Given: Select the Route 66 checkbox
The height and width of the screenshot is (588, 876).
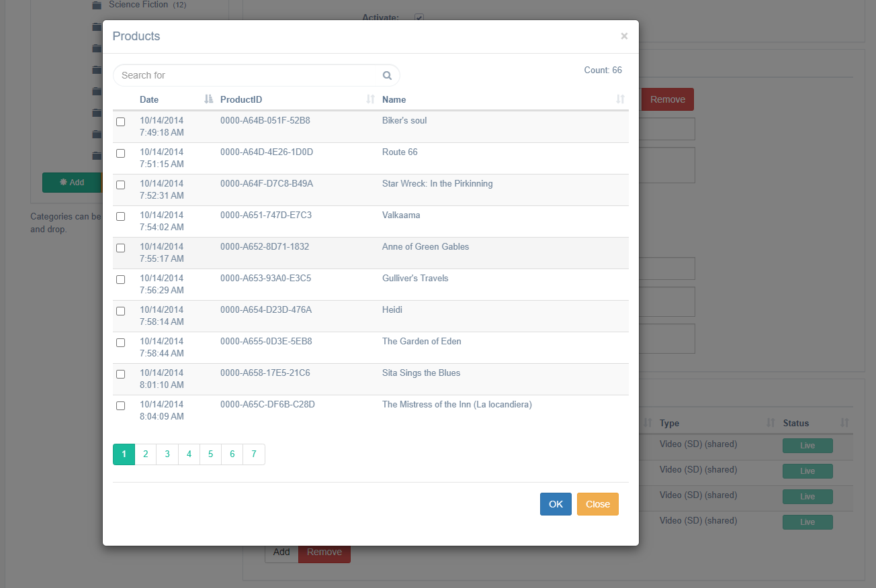Looking at the screenshot, I should pos(121,153).
